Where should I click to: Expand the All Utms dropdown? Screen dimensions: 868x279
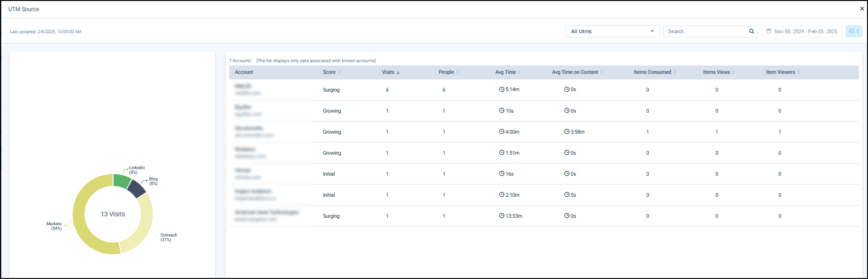tap(612, 31)
